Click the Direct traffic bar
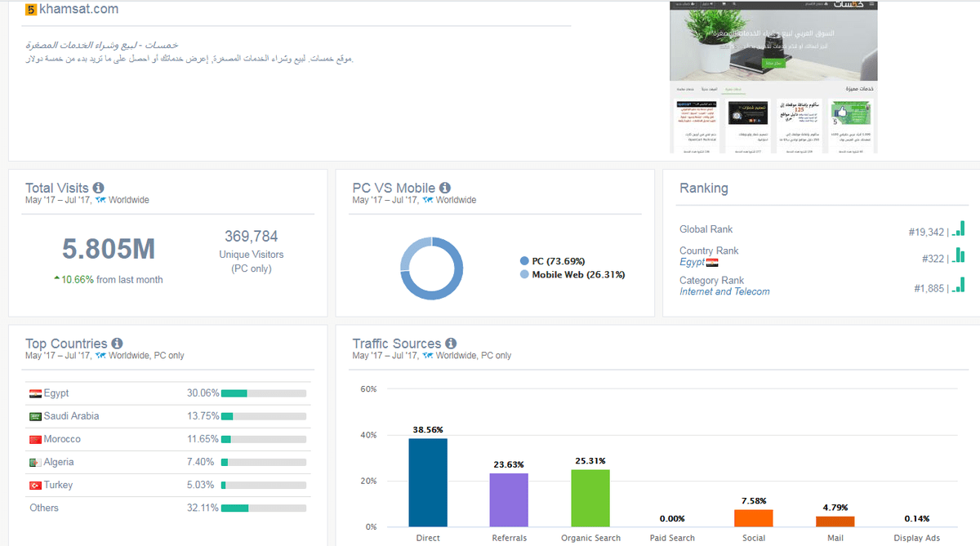The width and height of the screenshot is (980, 546). coord(428,482)
